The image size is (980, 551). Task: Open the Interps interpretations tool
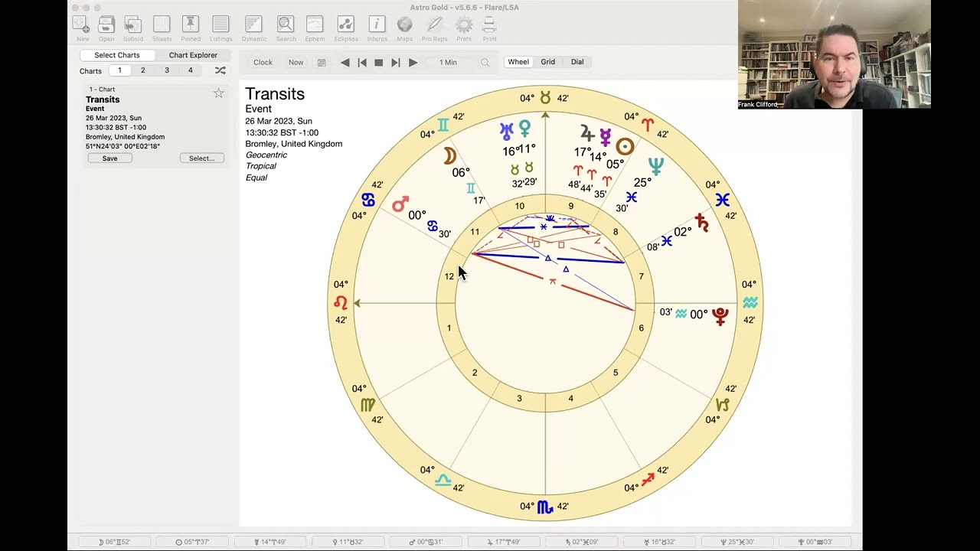(377, 28)
